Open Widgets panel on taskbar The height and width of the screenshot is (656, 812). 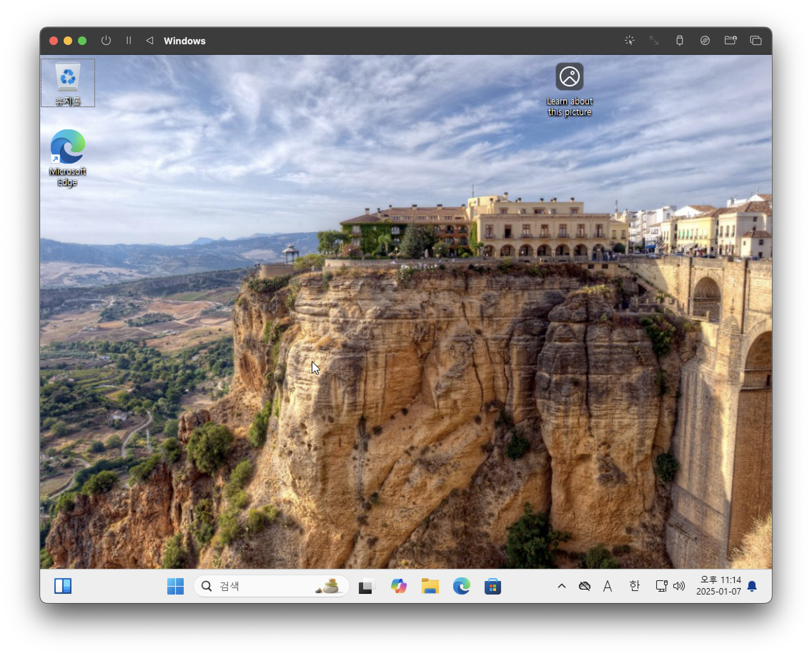tap(63, 586)
